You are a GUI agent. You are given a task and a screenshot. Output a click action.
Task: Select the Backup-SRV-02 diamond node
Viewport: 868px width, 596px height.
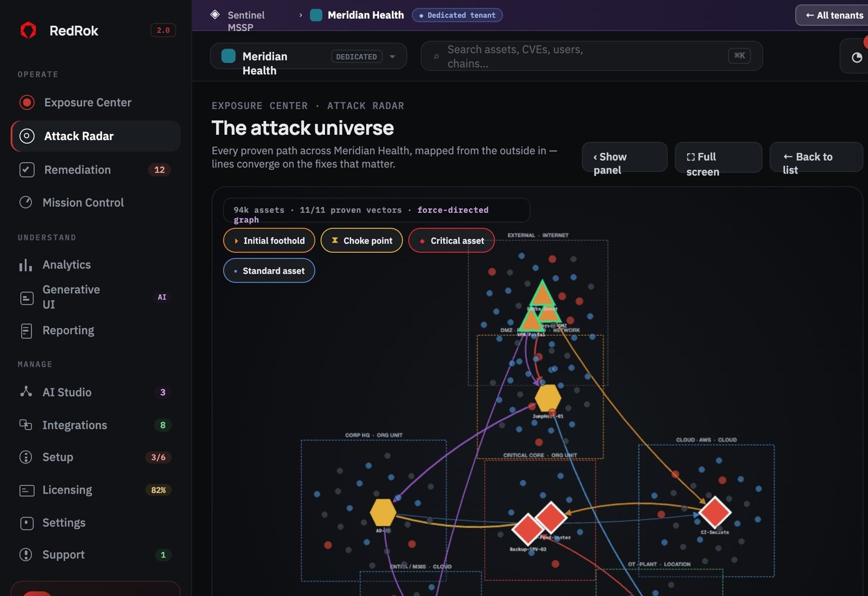[528, 529]
